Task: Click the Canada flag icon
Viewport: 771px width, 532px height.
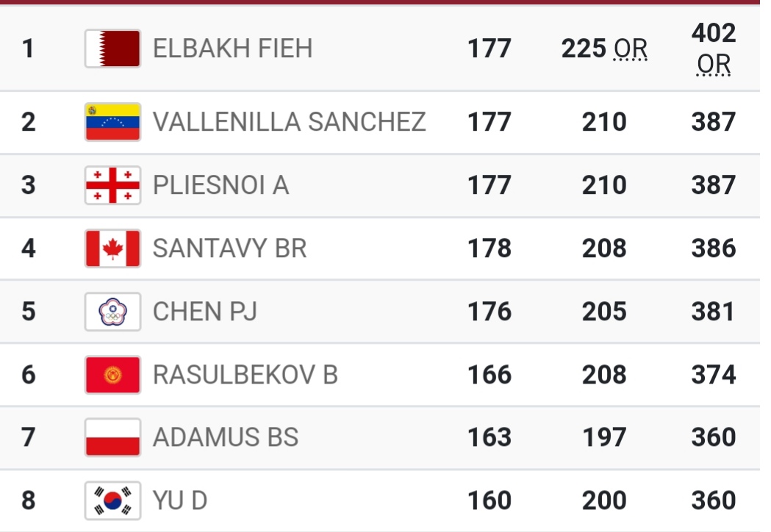Action: click(x=112, y=248)
